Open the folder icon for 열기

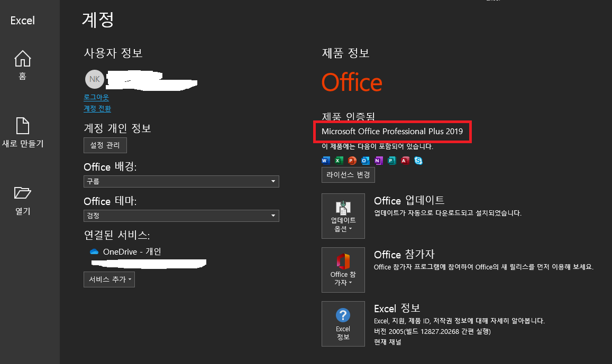(23, 193)
